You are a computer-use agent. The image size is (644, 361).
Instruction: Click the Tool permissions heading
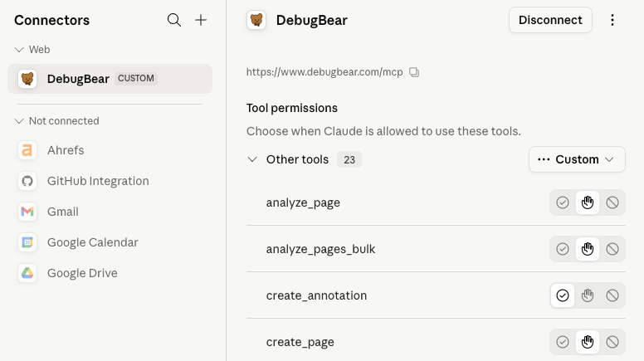click(x=291, y=108)
